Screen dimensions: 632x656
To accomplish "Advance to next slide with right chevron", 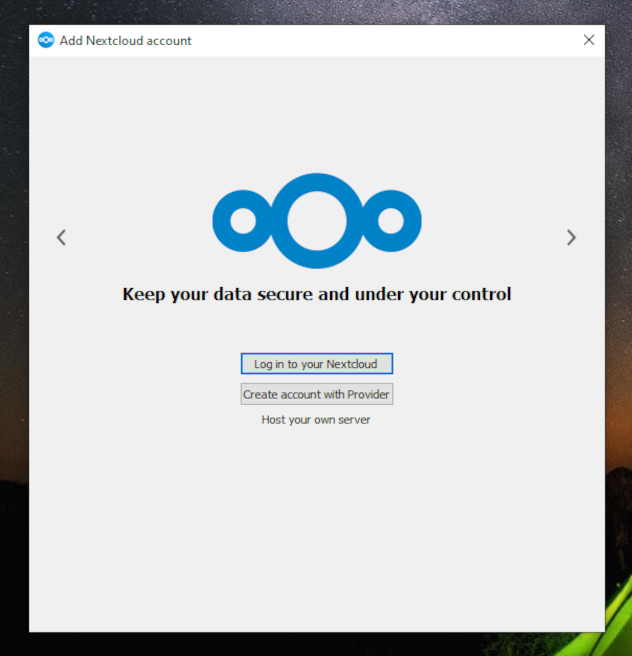I will [571, 237].
